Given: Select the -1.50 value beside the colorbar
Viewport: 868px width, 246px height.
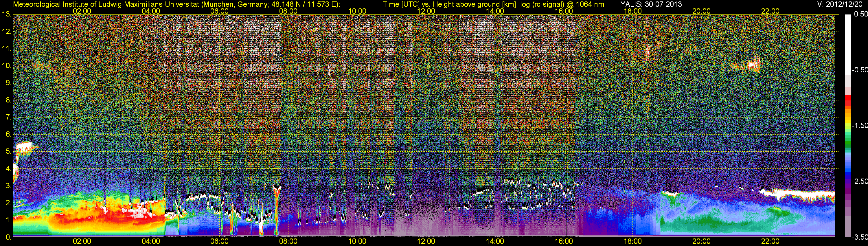Looking at the screenshot, I should click(860, 126).
